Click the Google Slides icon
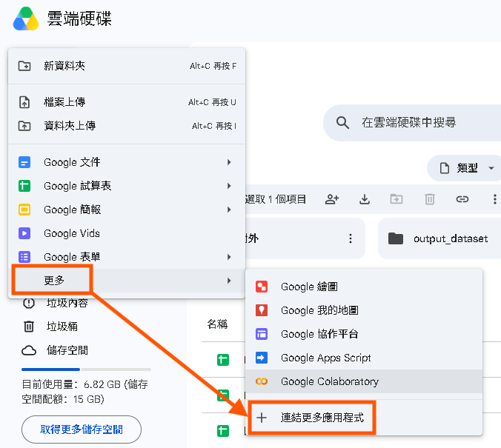The width and height of the screenshot is (501, 448). pos(24,210)
